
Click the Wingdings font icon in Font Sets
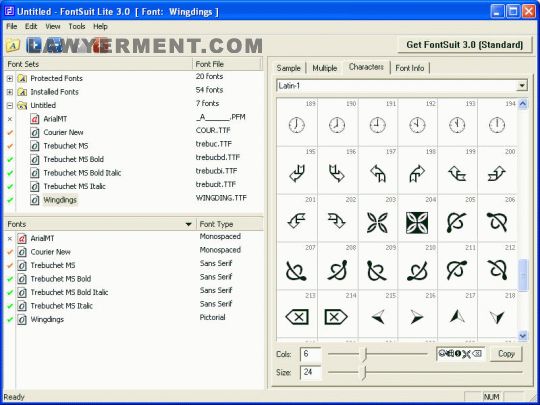tap(34, 200)
